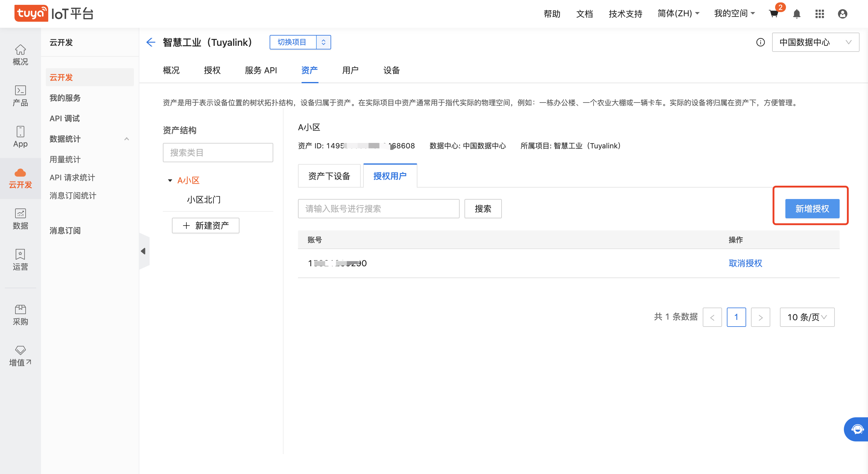Open the 10 条/页 page size dropdown
868x474 pixels.
[x=807, y=317]
